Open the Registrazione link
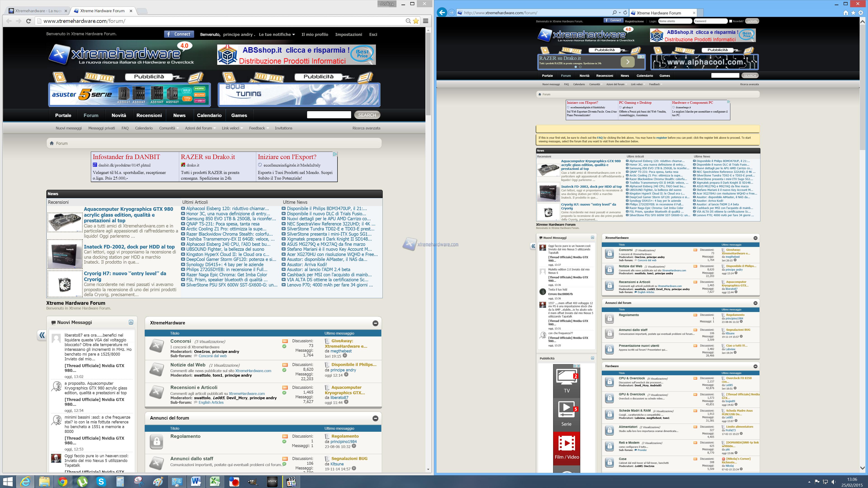 (x=635, y=21)
